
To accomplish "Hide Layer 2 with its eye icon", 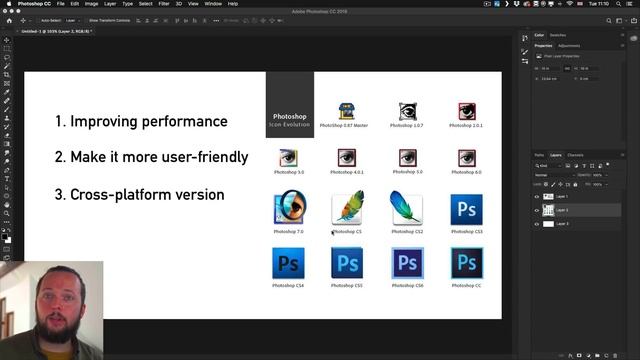I will [x=537, y=210].
